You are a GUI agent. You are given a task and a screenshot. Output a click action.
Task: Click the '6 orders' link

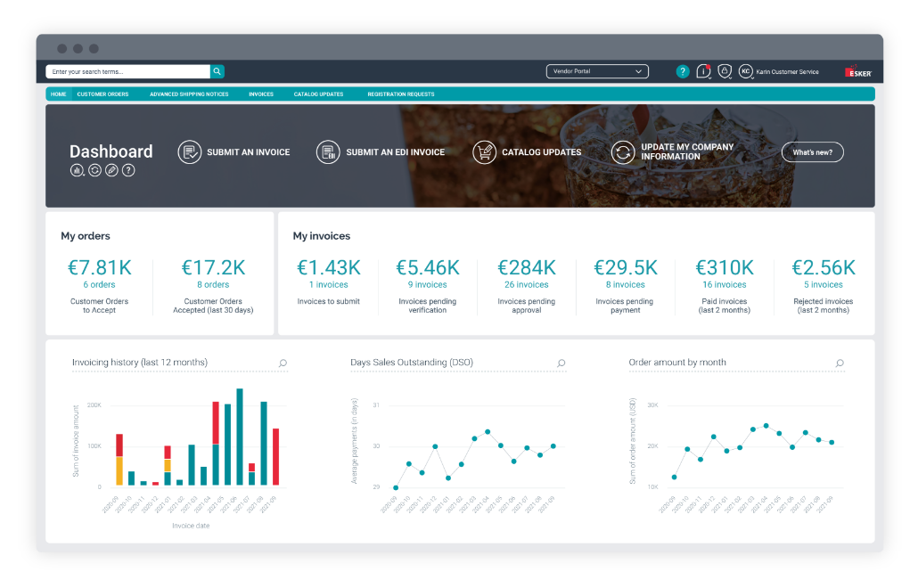point(100,285)
